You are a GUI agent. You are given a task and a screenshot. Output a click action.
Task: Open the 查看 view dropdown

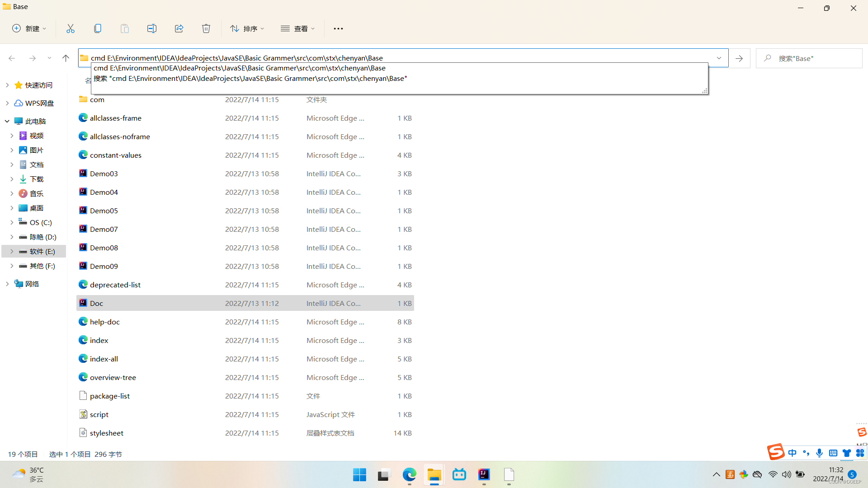point(297,28)
